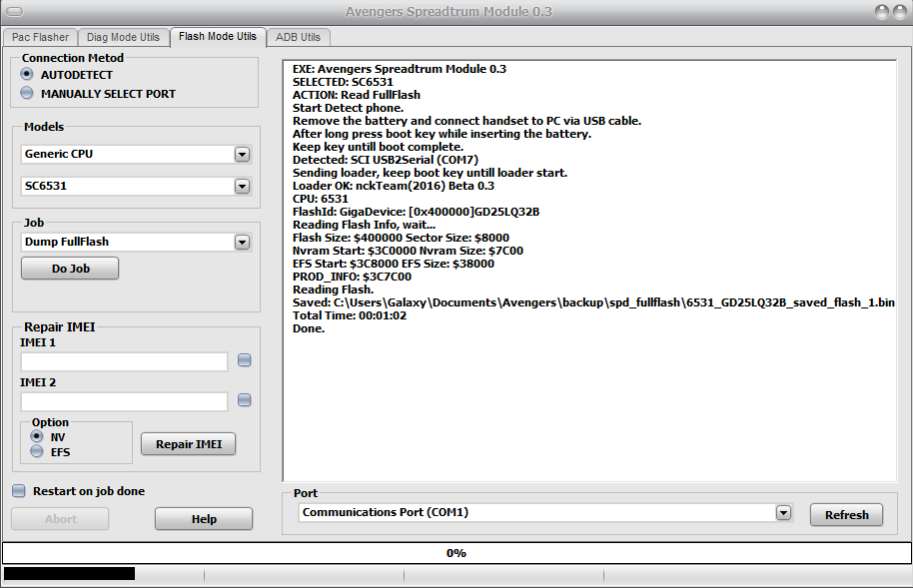The image size is (913, 588).
Task: Expand the SC6531 CPU dropdown
Action: [242, 187]
